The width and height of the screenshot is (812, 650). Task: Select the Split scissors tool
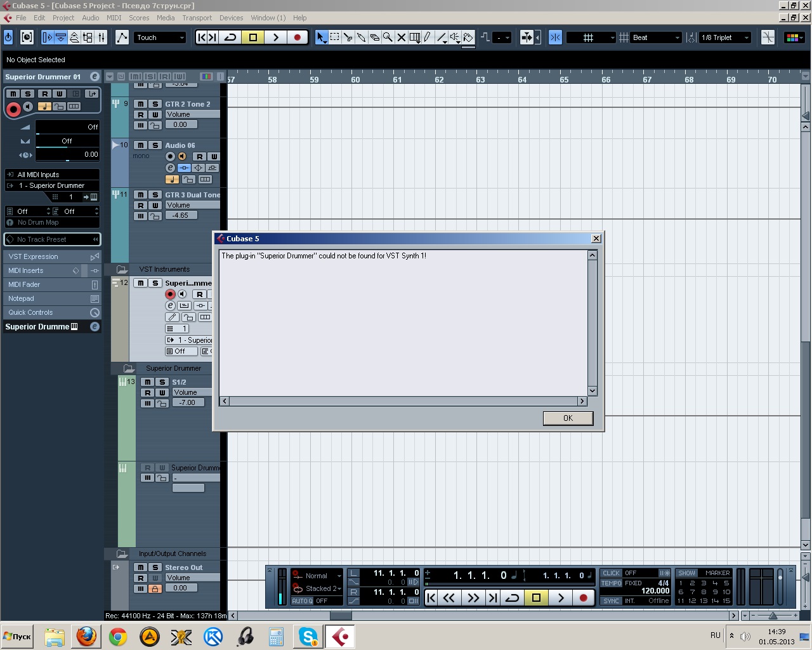click(348, 37)
